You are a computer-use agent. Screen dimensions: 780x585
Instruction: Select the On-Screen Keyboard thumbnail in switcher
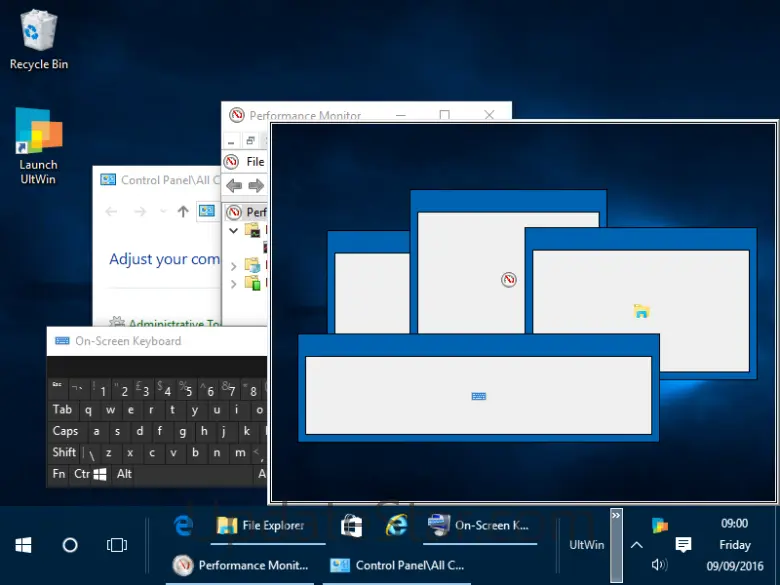(478, 396)
